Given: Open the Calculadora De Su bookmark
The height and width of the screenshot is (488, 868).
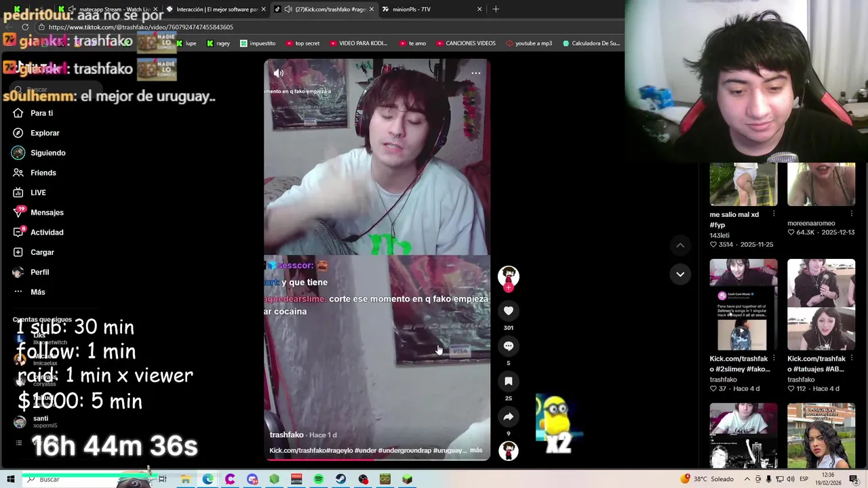Looking at the screenshot, I should pyautogui.click(x=591, y=43).
